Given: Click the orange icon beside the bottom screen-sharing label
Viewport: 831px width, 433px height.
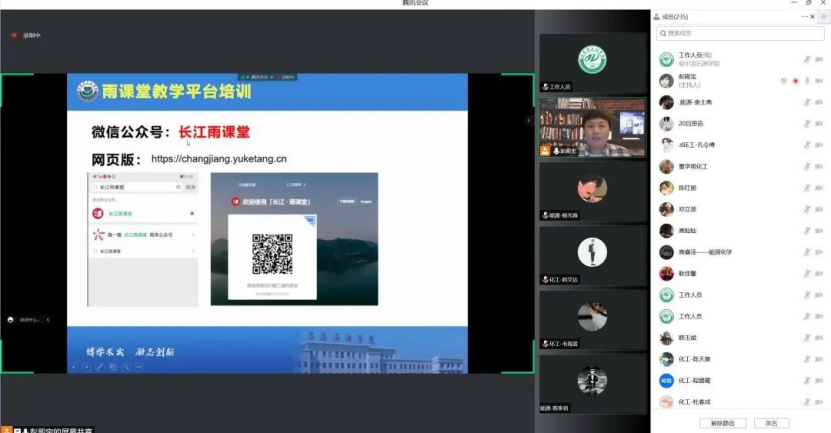Looking at the screenshot, I should tap(6, 430).
